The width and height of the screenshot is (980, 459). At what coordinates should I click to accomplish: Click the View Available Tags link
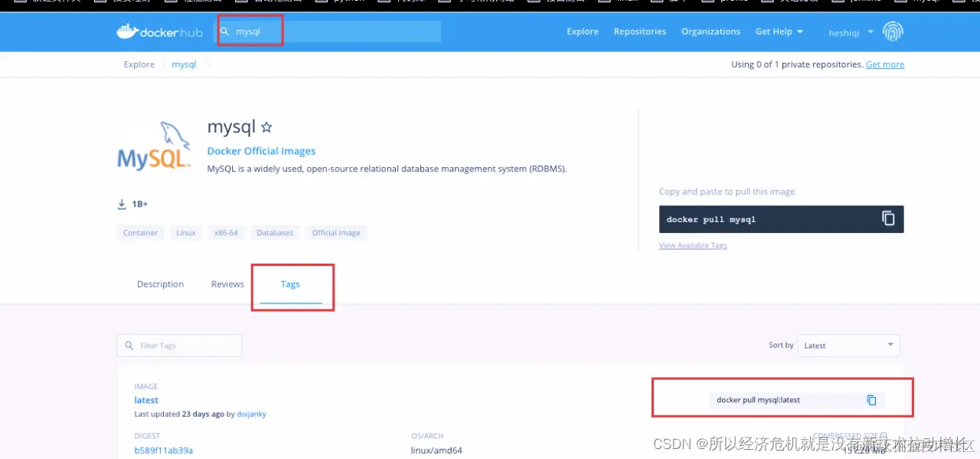(x=693, y=245)
